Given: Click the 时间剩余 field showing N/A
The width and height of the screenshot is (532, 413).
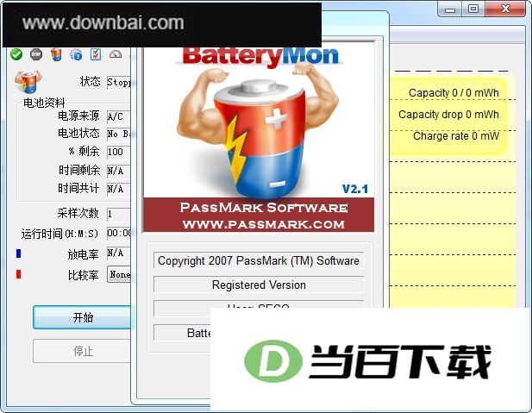Looking at the screenshot, I should point(119,171).
